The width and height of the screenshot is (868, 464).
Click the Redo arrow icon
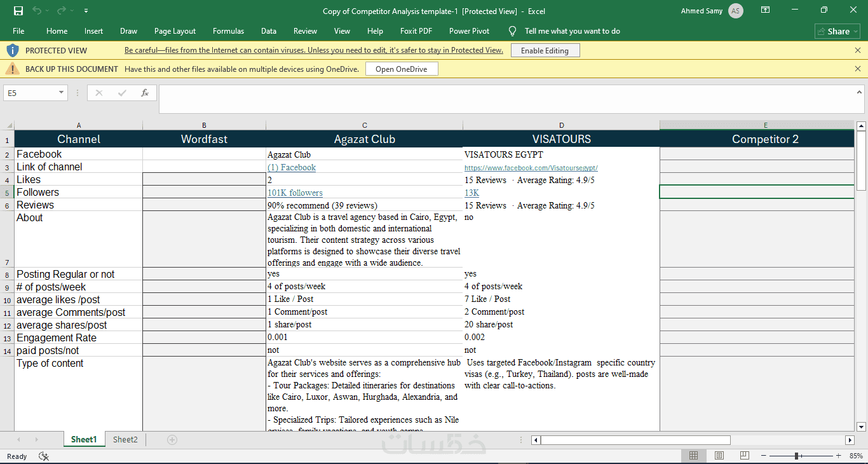(62, 11)
